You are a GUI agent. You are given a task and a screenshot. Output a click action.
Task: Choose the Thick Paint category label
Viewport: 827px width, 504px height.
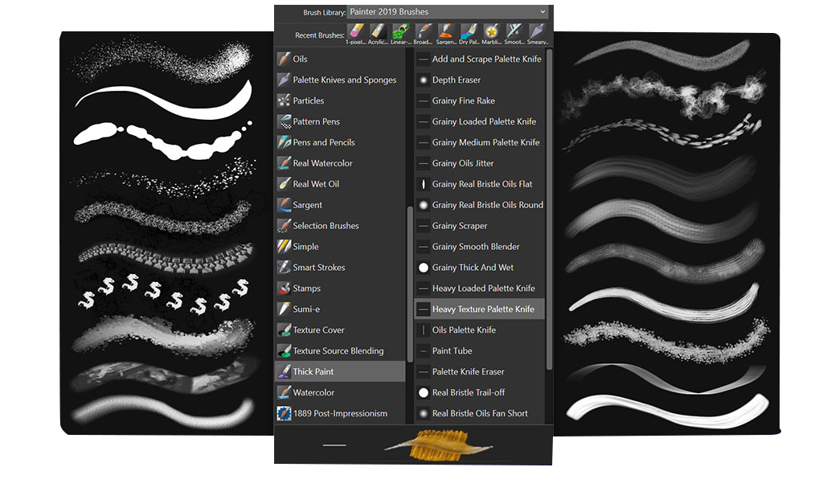click(x=313, y=371)
